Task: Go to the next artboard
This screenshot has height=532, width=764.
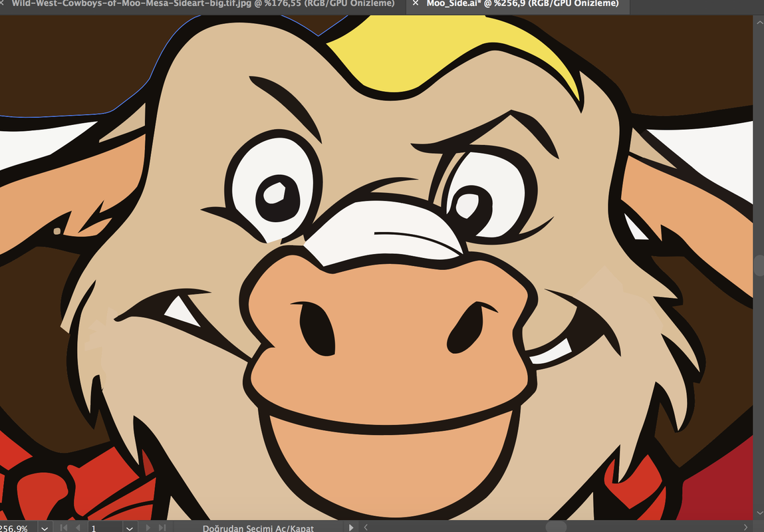Action: click(x=148, y=527)
